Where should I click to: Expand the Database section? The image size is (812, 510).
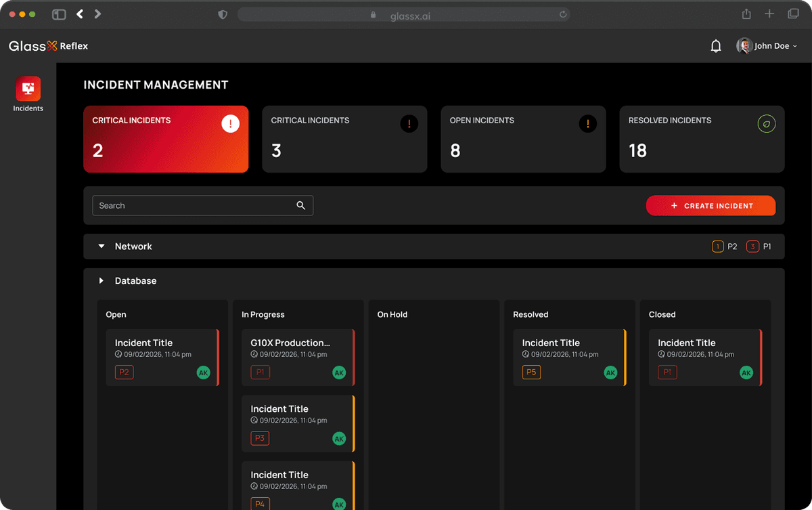tap(101, 280)
